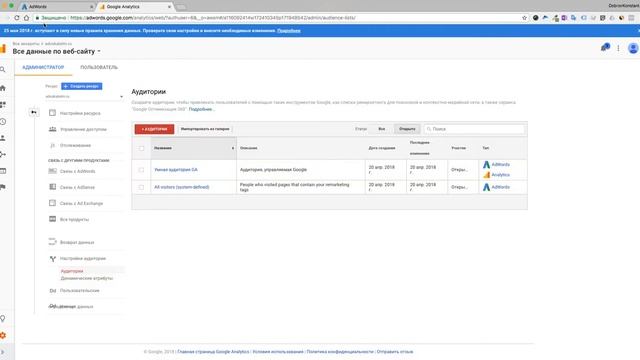Screen dimensions: 640x360
Task: Click Отправить отзыв footer link
Action: pyautogui.click(x=395, y=351)
